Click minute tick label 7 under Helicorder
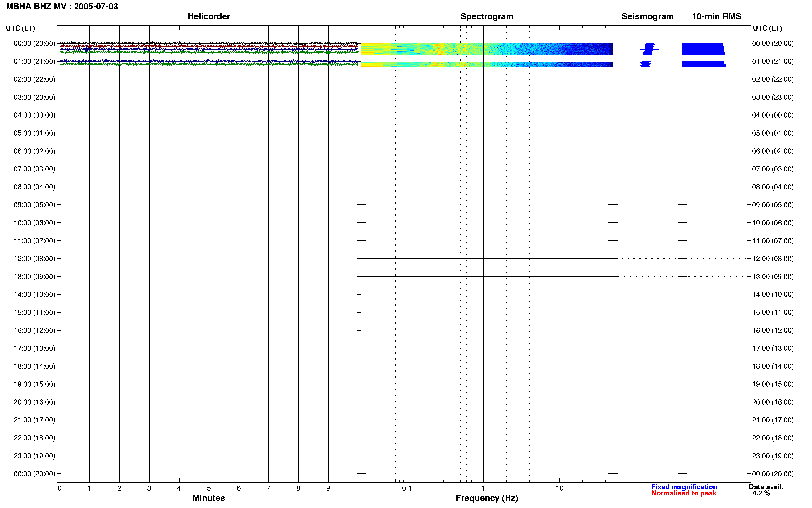The height and width of the screenshot is (508, 812). click(x=268, y=488)
